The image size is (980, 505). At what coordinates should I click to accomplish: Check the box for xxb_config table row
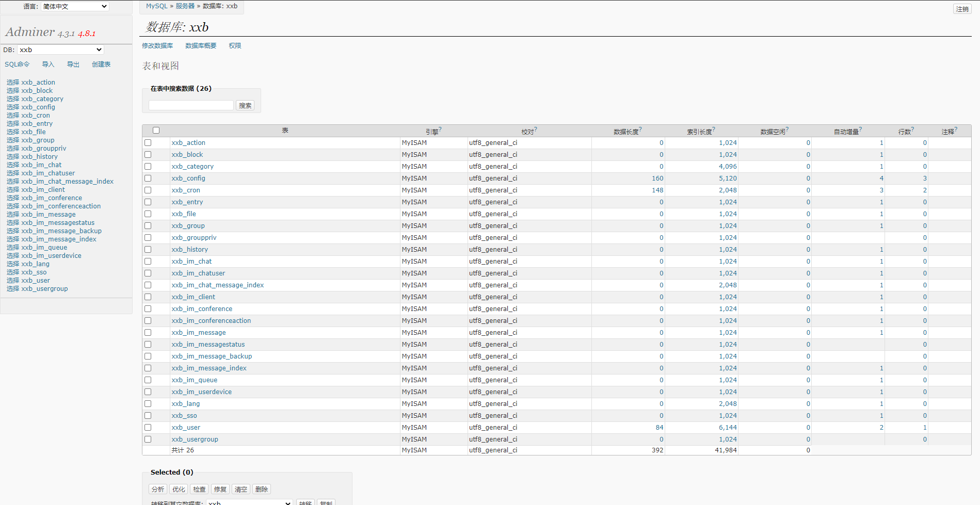click(x=148, y=178)
